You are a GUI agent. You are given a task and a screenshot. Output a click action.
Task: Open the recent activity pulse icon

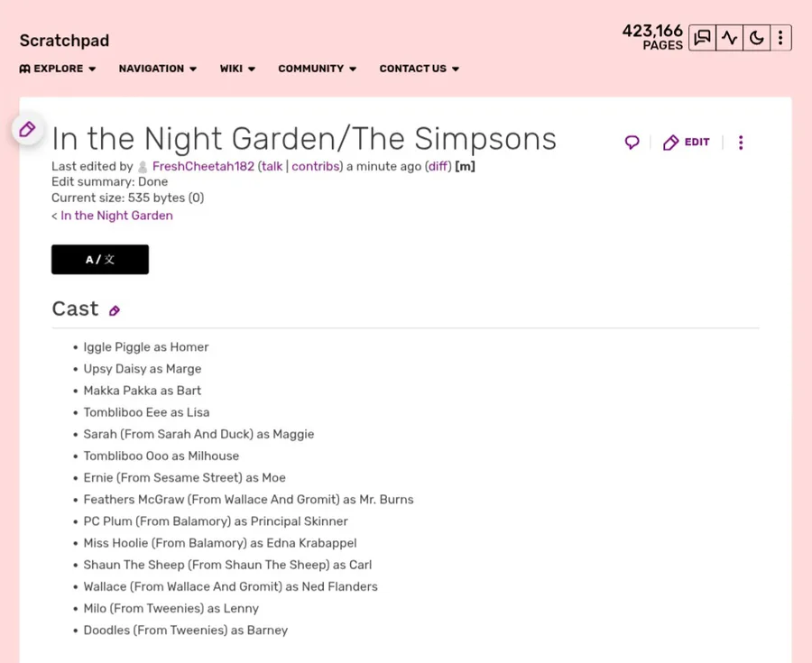tap(729, 38)
